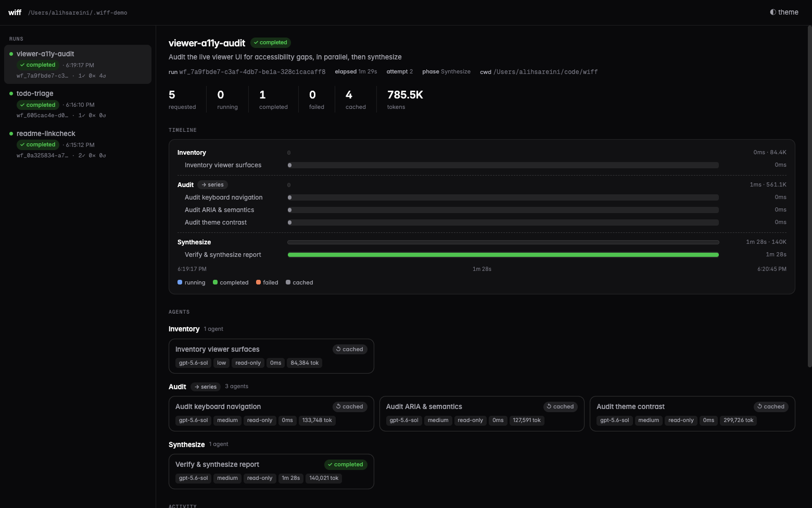812x508 pixels.
Task: Click cached badge on Audit keyboard navigation card
Action: (x=350, y=407)
